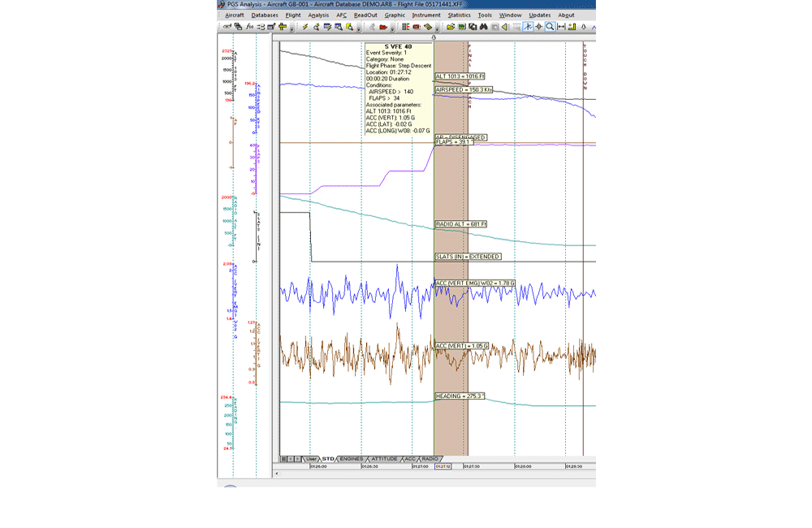Open the Databases menu
812x528 pixels.
(265, 15)
